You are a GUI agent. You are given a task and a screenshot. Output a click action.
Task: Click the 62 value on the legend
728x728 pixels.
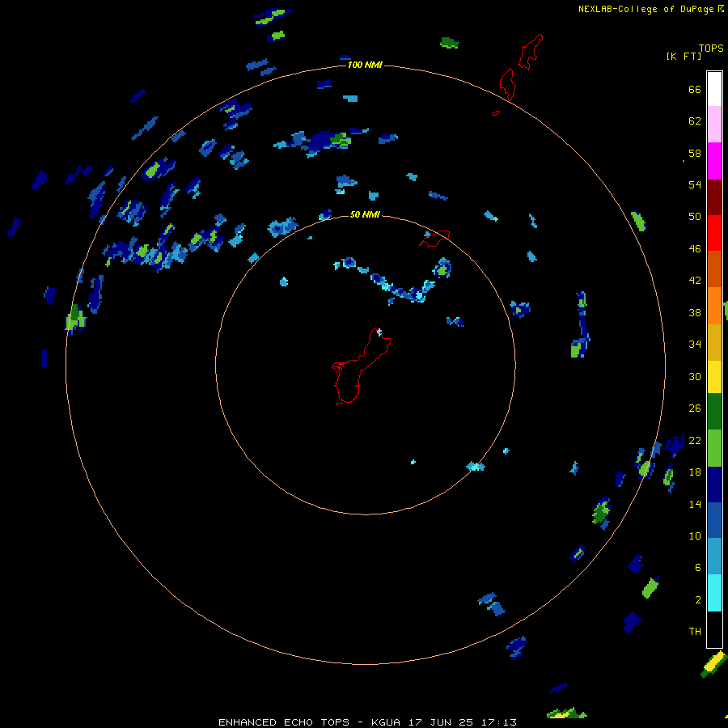[x=695, y=121]
